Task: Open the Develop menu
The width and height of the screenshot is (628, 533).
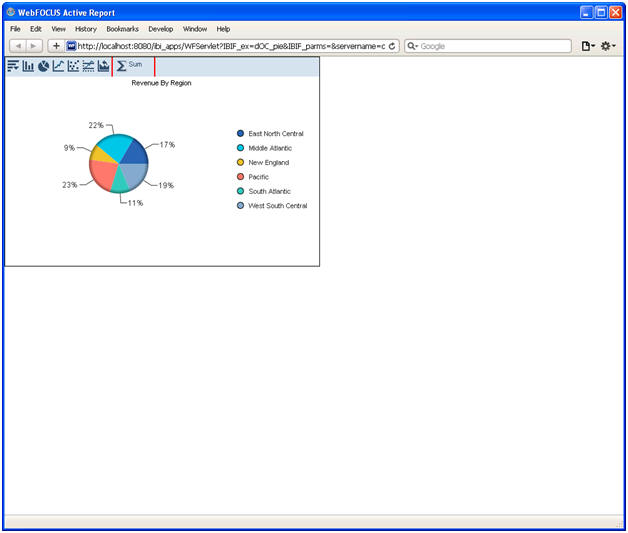Action: pyautogui.click(x=161, y=29)
